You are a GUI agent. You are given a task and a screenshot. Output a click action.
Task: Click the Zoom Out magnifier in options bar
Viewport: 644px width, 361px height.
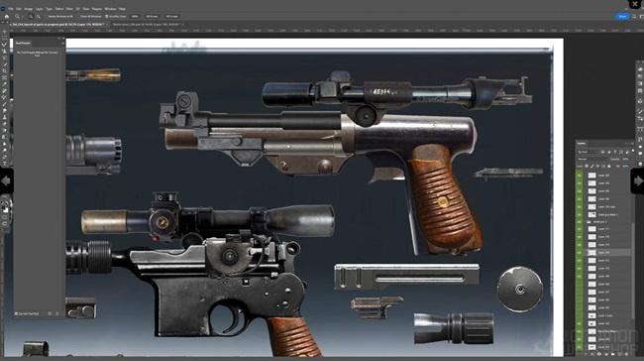39,17
